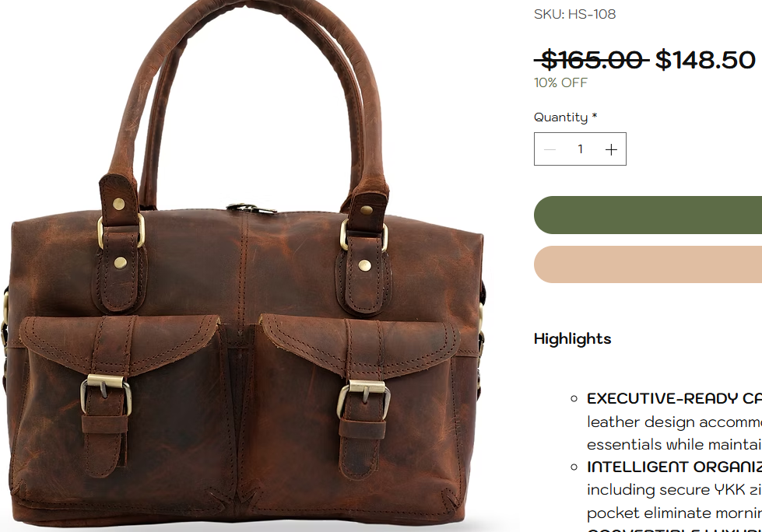Increase quantity with the plus icon
Viewport: 762px width, 532px height.
[x=611, y=149]
